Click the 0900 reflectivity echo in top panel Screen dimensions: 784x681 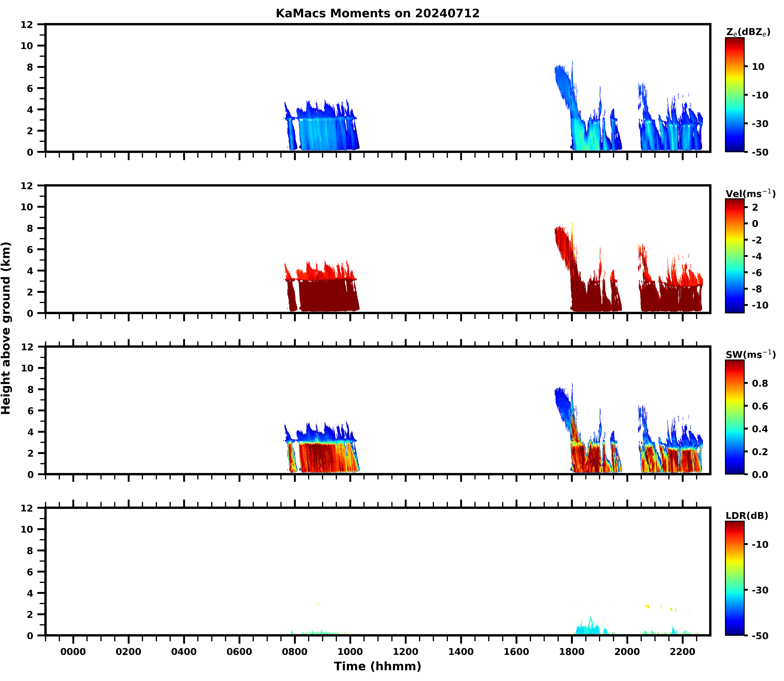coord(323,133)
